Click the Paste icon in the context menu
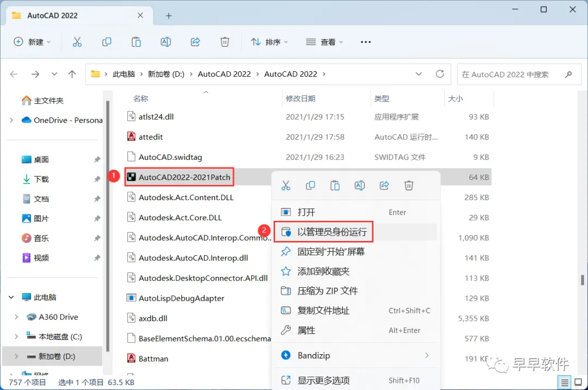588x390 pixels. pyautogui.click(x=335, y=185)
